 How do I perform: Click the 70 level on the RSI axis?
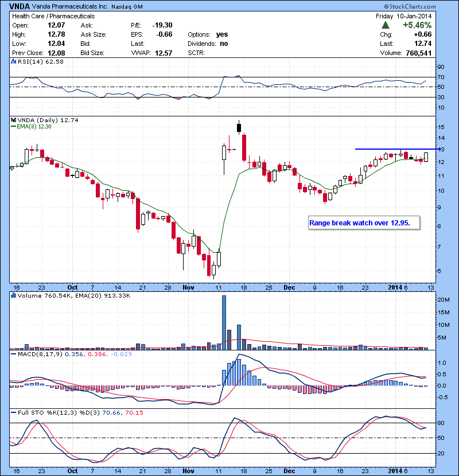(x=441, y=77)
